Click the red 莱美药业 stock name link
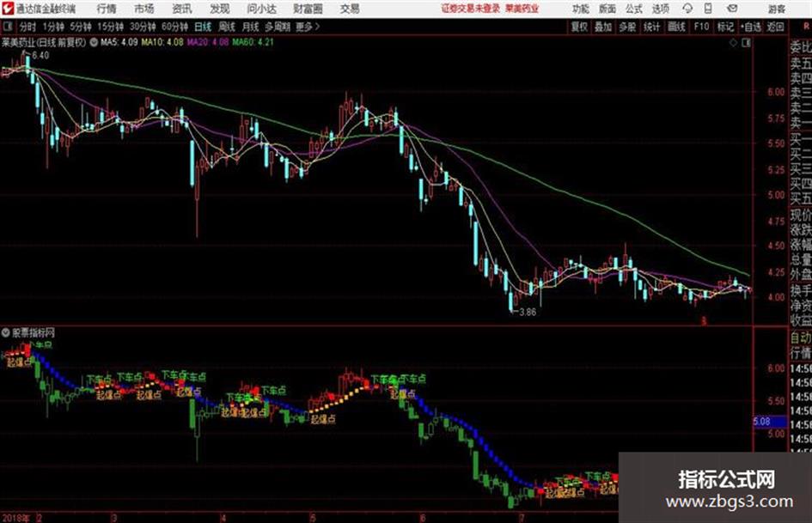Viewport: 812px width, 523px height. tap(522, 9)
